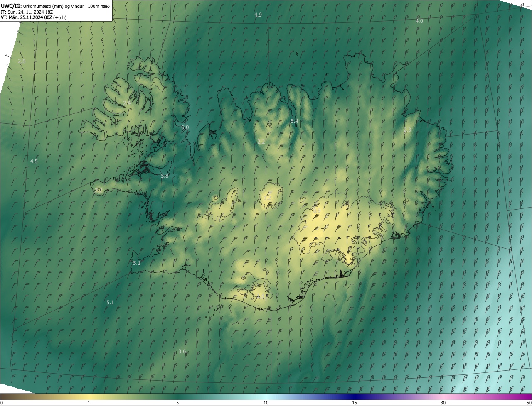
Task: Click the 4.9 value north of Iceland
Action: point(258,15)
